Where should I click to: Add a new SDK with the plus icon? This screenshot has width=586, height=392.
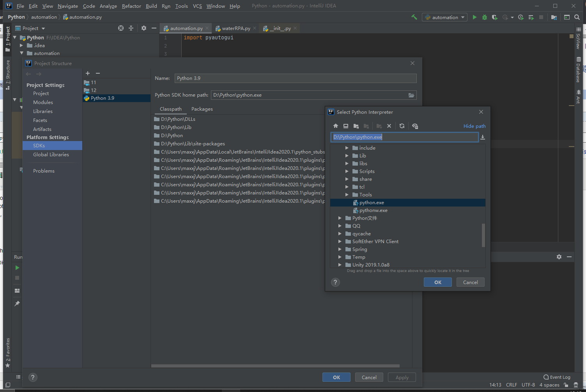coord(88,73)
